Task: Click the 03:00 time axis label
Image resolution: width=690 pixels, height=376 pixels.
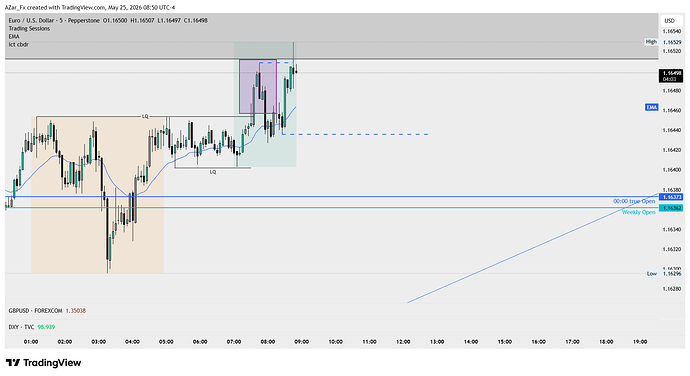Action: [x=99, y=342]
